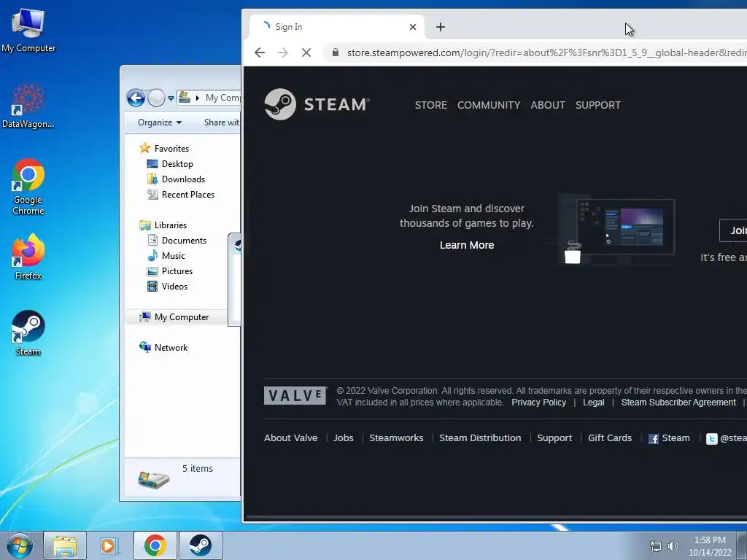Screen dimensions: 747x560
Task: Switch to Steam from taskbar
Action: (201, 545)
